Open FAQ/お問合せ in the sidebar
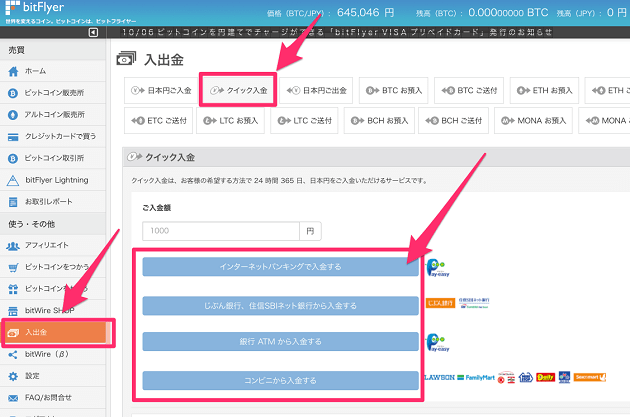 pos(53,398)
